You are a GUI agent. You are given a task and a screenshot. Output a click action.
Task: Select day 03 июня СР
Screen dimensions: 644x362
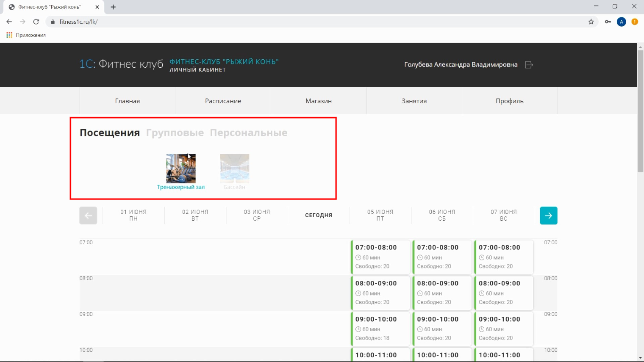click(x=257, y=215)
